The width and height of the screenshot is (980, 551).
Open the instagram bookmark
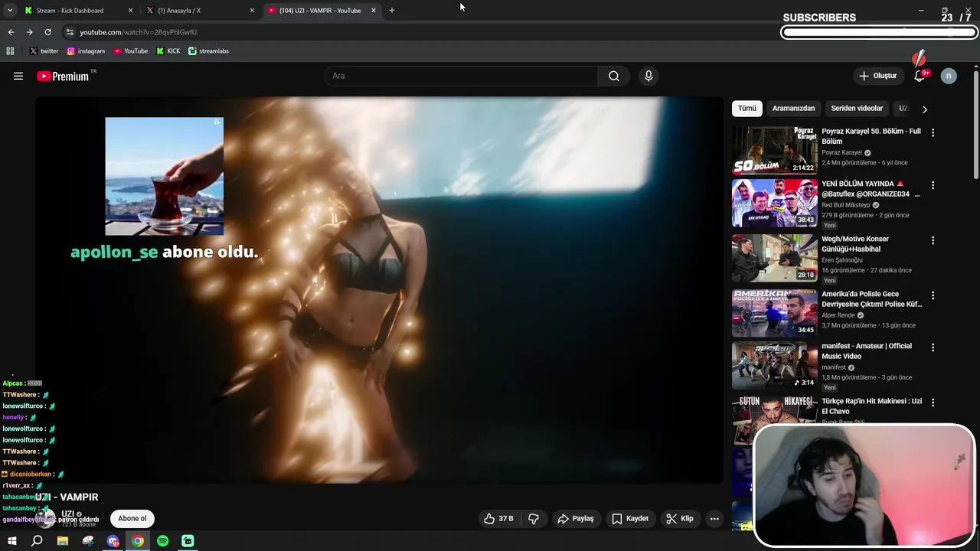coord(86,51)
